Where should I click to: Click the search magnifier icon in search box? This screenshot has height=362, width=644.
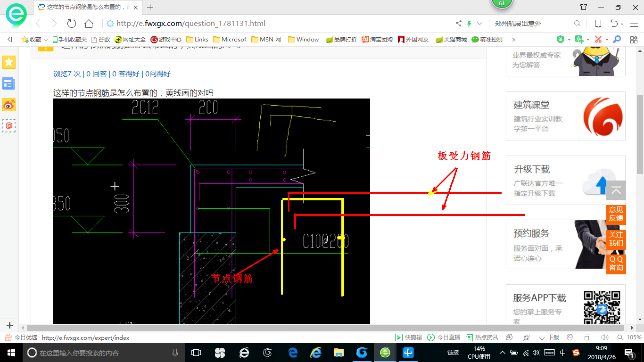point(577,24)
